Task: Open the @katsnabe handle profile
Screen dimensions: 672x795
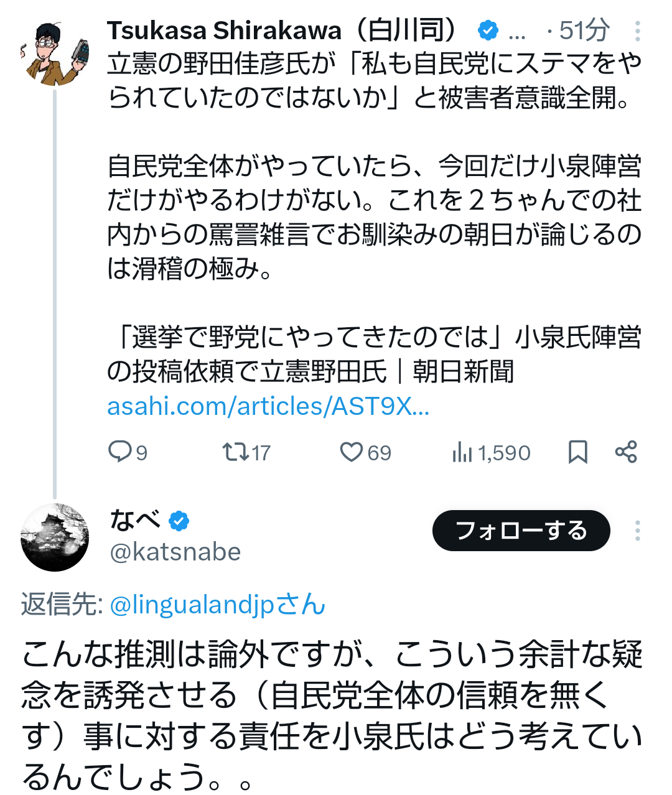Action: tap(175, 552)
